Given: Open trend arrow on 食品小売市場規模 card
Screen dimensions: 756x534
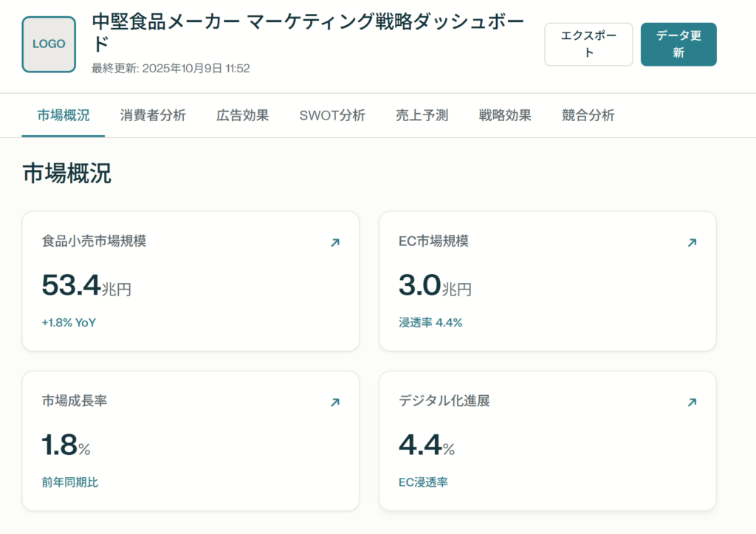Looking at the screenshot, I should click(334, 242).
